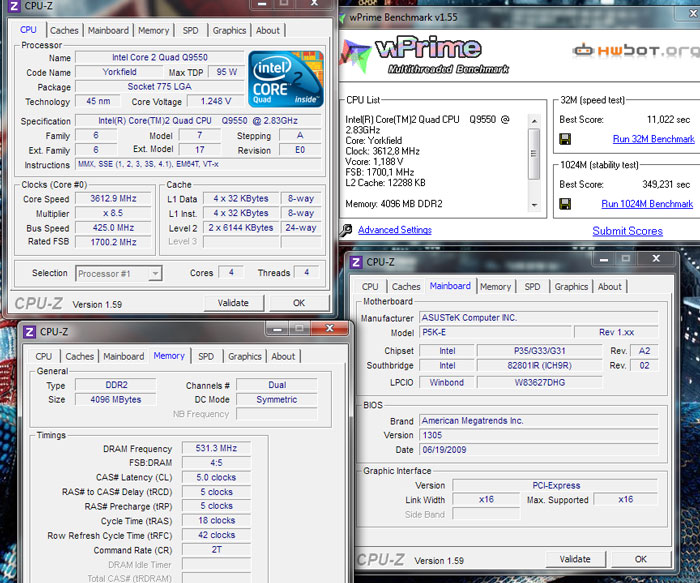Screen dimensions: 700x583
Task: Select Graphics tab in the Memory CPU-Z window
Action: (x=245, y=356)
